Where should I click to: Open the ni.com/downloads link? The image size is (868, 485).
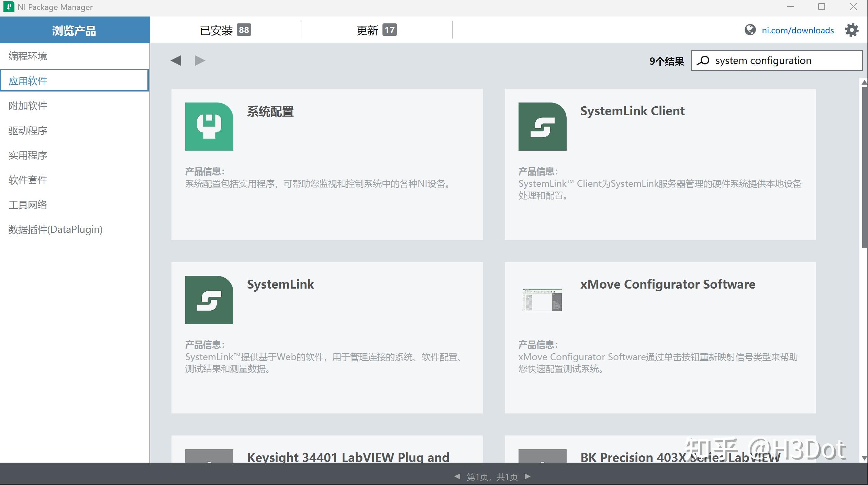pyautogui.click(x=798, y=30)
